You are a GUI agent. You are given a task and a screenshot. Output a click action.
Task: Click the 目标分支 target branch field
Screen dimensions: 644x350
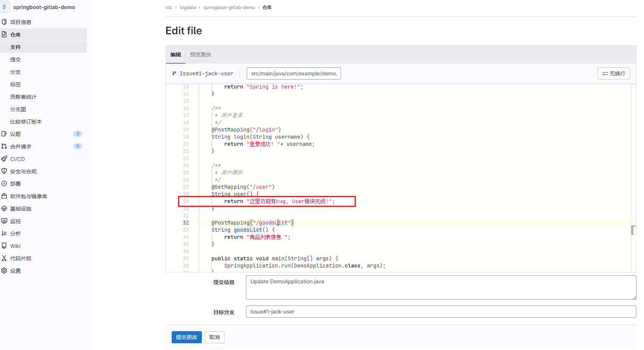coord(441,312)
